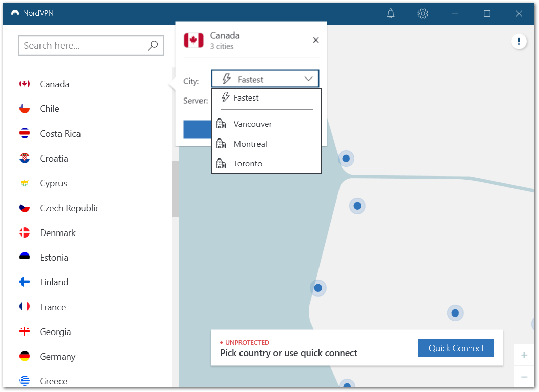This screenshot has height=392, width=539.
Task: Click the exclamation info icon on map
Action: [518, 42]
